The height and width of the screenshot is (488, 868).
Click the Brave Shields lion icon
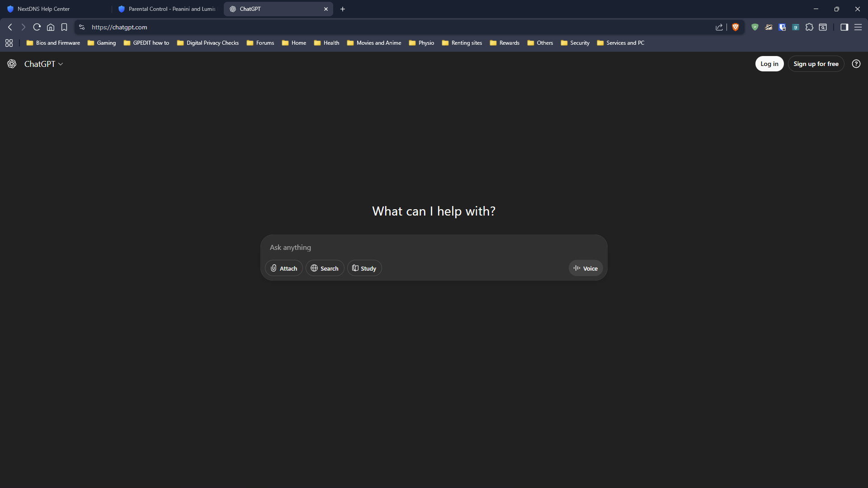pos(736,27)
